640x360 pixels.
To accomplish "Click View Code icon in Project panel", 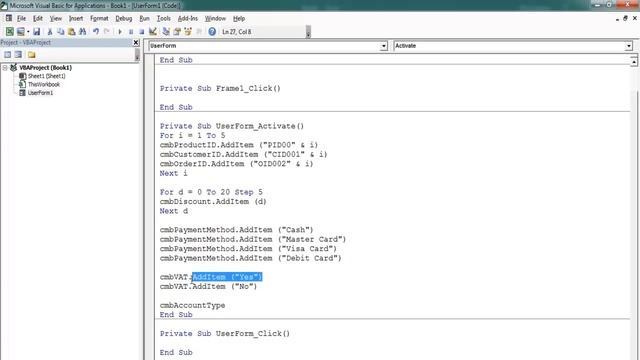I will pyautogui.click(x=7, y=55).
